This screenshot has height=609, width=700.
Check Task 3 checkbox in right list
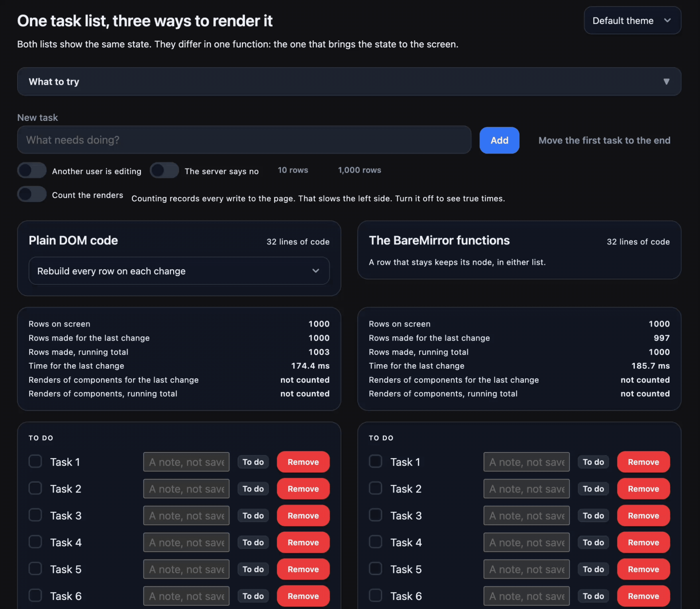pyautogui.click(x=376, y=515)
